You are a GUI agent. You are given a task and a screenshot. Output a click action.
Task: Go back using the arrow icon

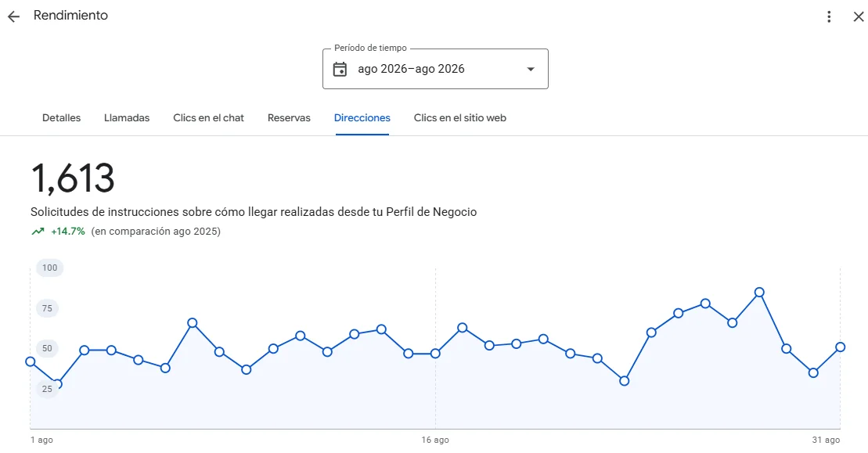coord(13,16)
